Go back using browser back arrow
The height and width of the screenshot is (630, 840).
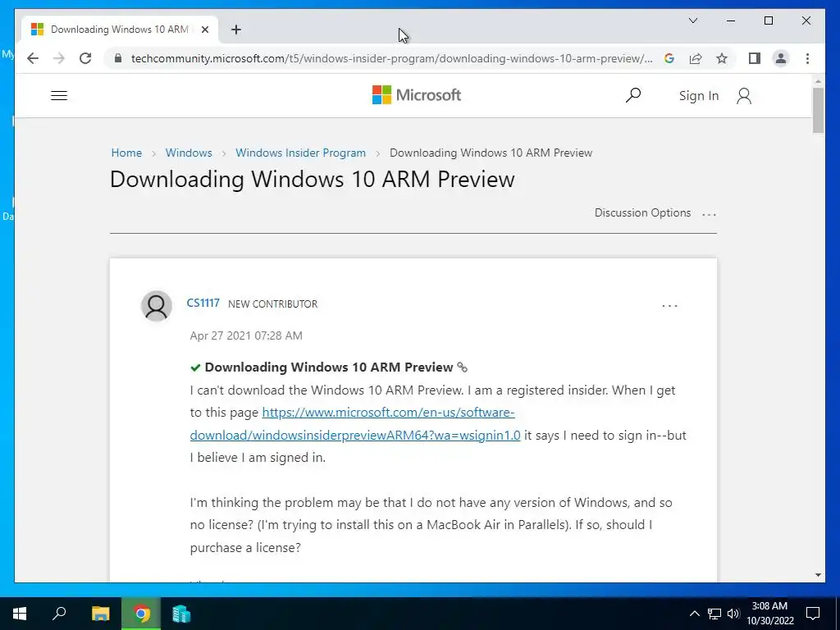33,58
